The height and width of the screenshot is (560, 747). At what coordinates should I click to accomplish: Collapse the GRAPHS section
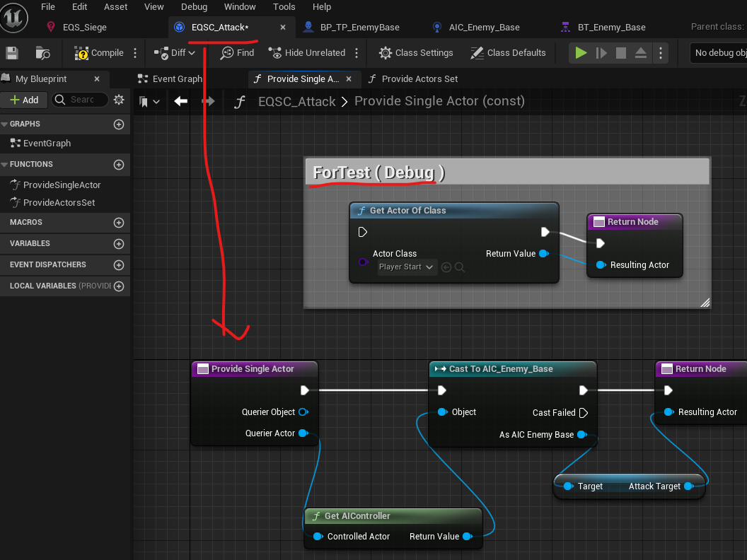(x=4, y=124)
